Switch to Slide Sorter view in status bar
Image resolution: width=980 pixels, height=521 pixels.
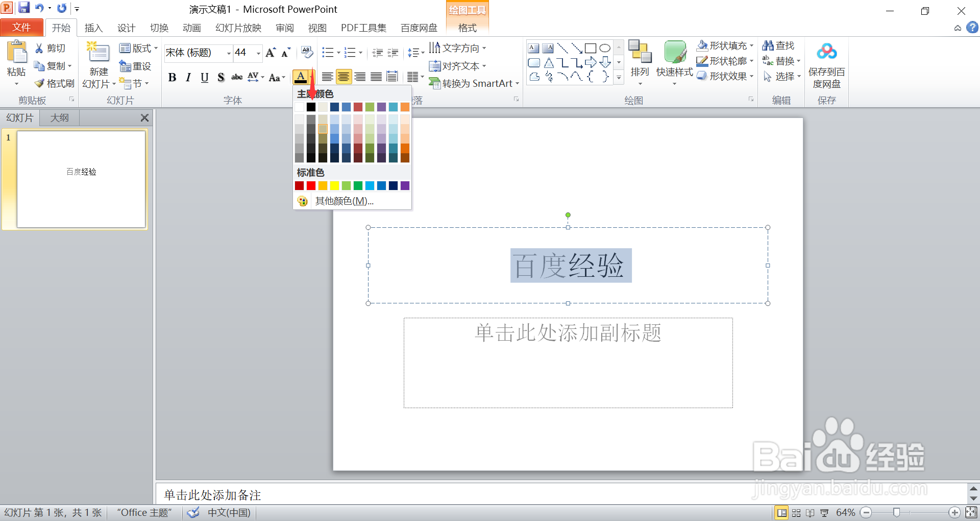pos(796,513)
